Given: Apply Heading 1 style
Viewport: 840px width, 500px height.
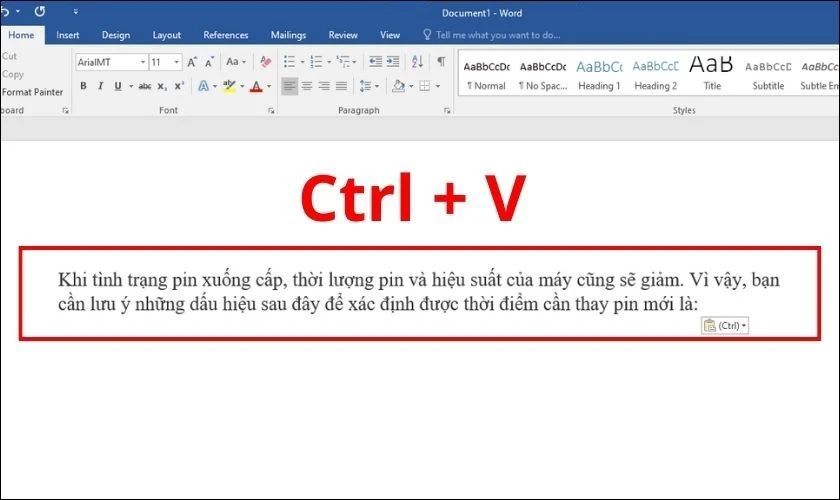Looking at the screenshot, I should coord(599,76).
